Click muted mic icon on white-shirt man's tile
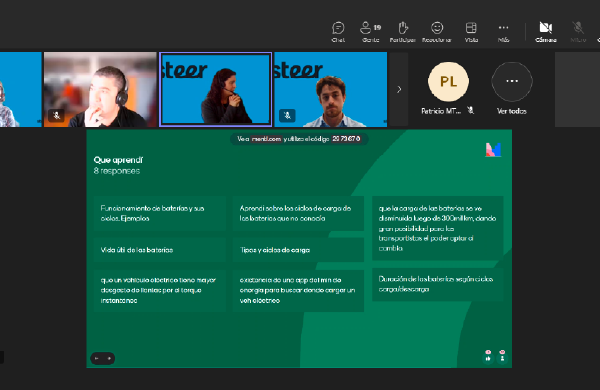The image size is (600, 390). point(287,115)
